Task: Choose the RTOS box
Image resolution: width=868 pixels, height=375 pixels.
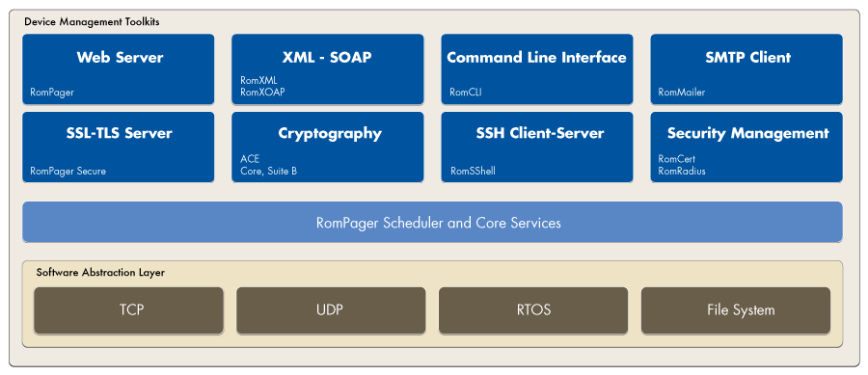Action: (x=533, y=310)
